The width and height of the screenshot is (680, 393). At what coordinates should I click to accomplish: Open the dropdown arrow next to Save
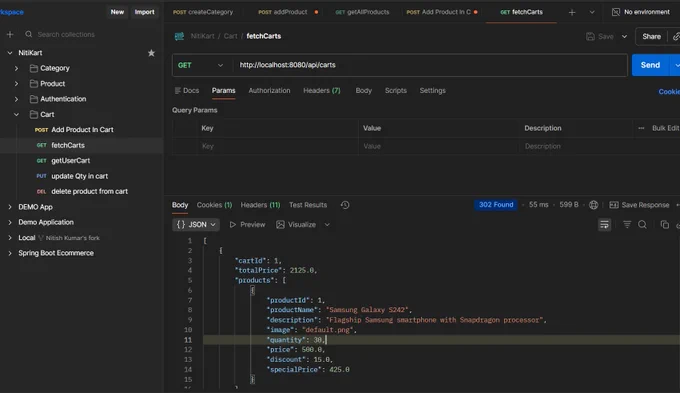[x=624, y=37]
